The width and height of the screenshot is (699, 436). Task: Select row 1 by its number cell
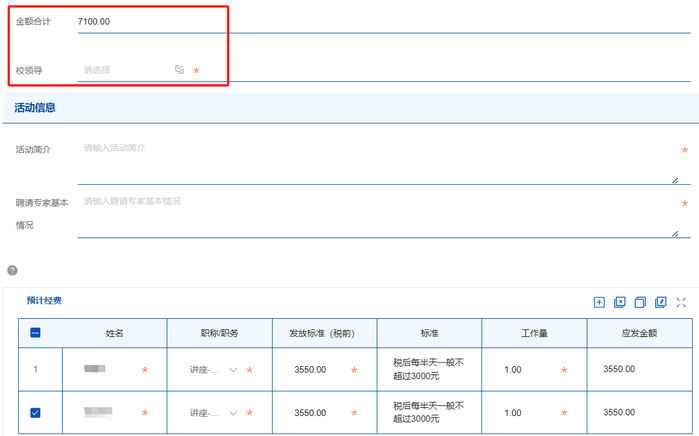click(35, 369)
